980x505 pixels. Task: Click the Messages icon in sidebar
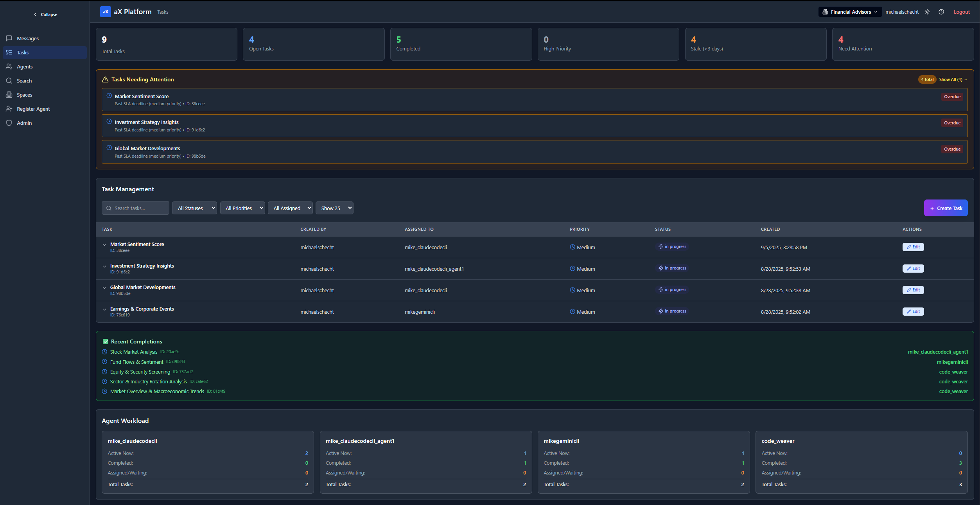point(9,38)
